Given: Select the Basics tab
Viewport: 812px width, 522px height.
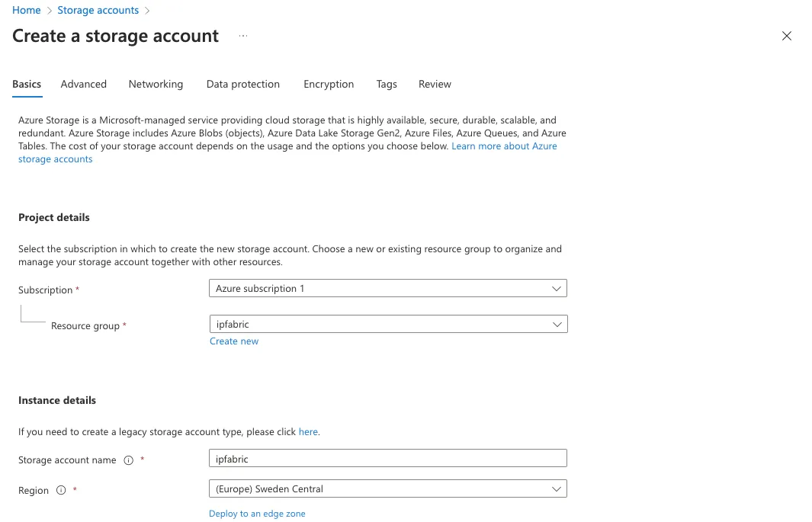Looking at the screenshot, I should tap(27, 85).
